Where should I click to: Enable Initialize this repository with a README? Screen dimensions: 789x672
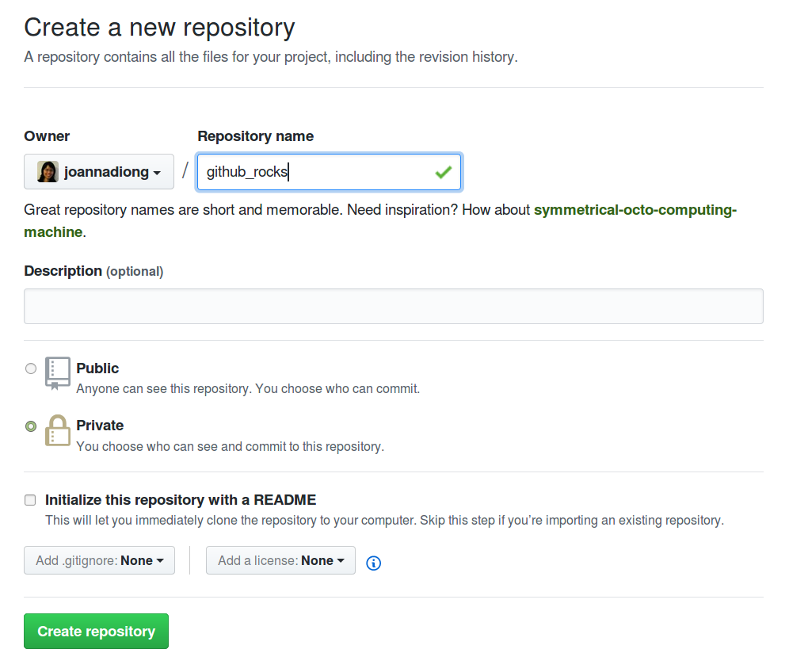click(30, 499)
